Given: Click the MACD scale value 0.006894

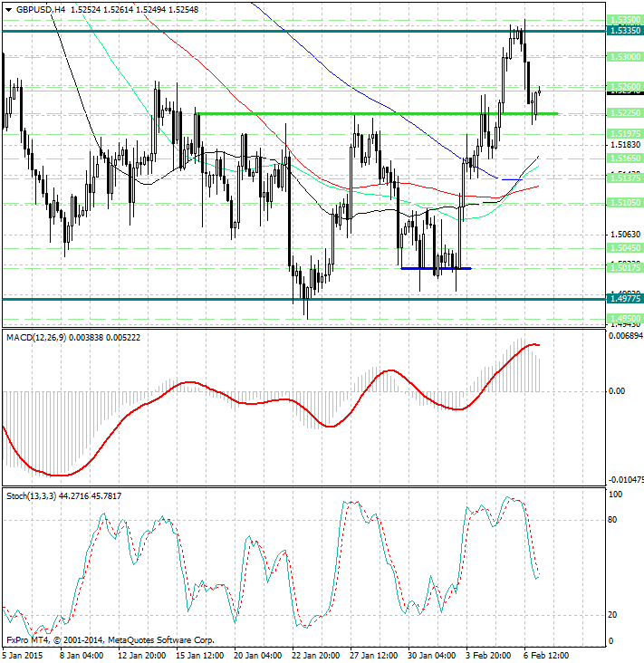Looking at the screenshot, I should 626,336.
